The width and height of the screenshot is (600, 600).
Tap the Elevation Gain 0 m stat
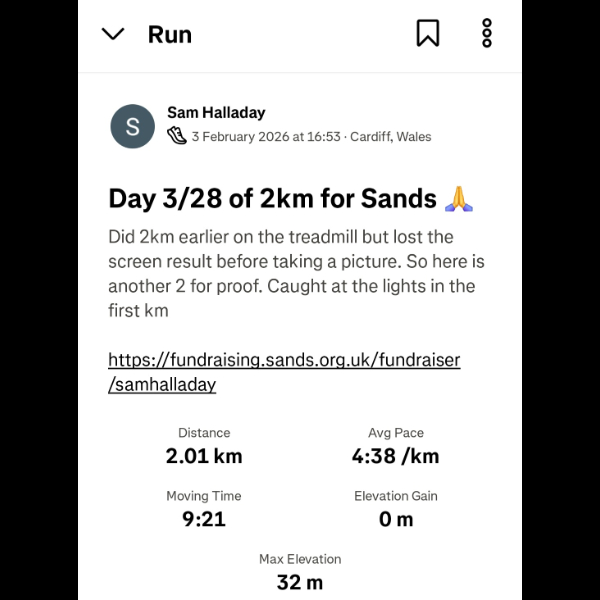tap(395, 509)
